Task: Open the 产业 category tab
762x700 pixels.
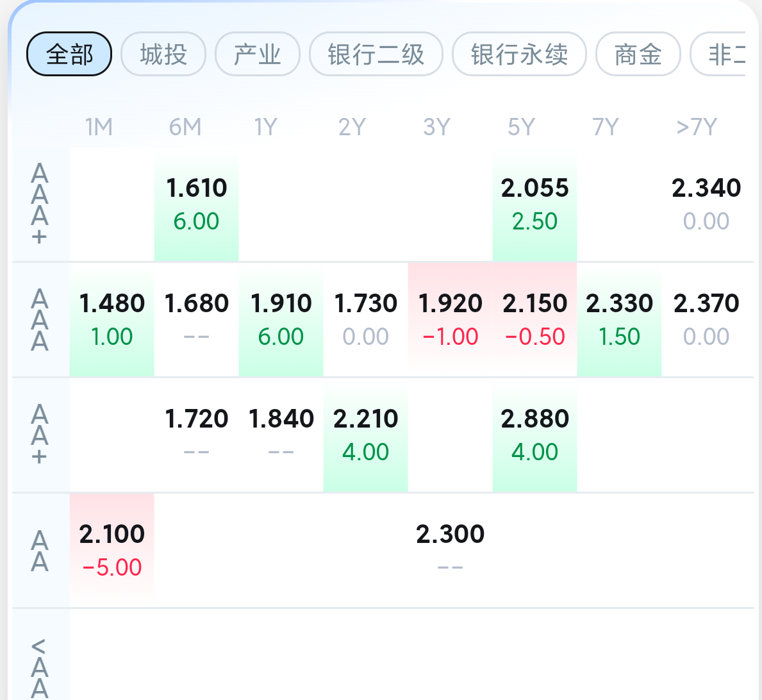Action: coord(258,54)
